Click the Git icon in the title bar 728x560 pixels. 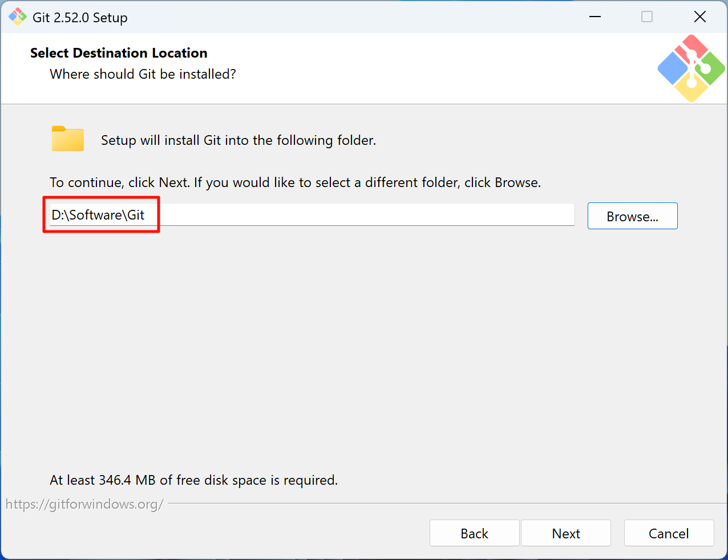click(x=17, y=17)
